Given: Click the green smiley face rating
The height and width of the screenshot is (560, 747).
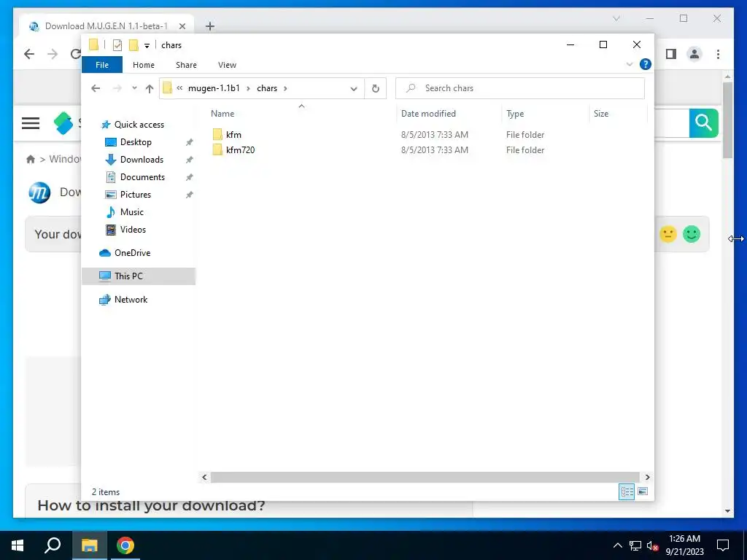Looking at the screenshot, I should click(692, 234).
